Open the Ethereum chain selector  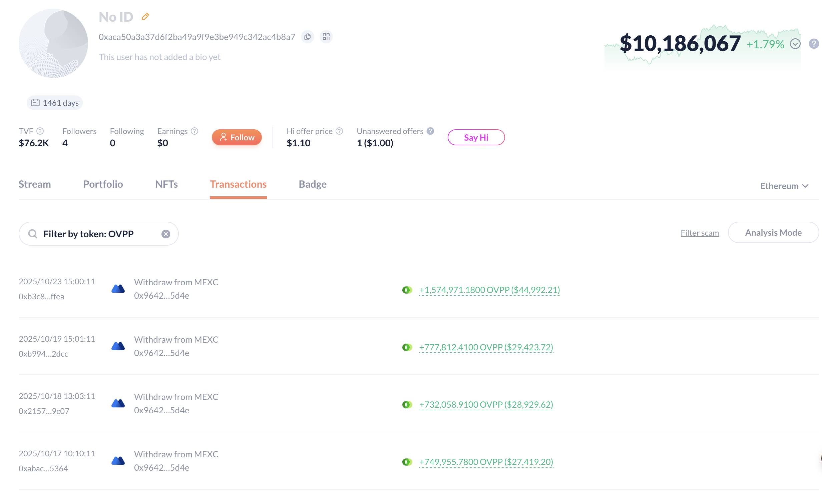784,186
